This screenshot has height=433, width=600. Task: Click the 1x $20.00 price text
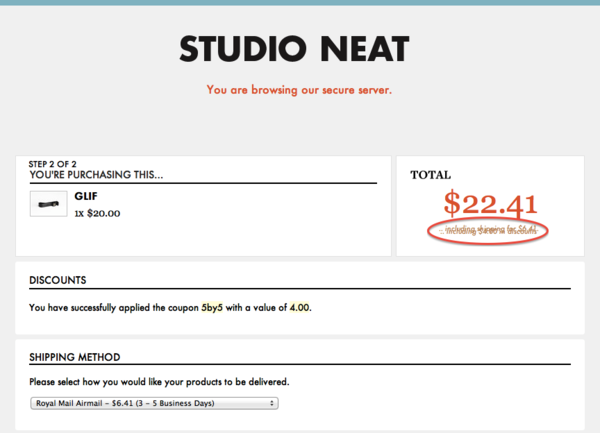(97, 213)
